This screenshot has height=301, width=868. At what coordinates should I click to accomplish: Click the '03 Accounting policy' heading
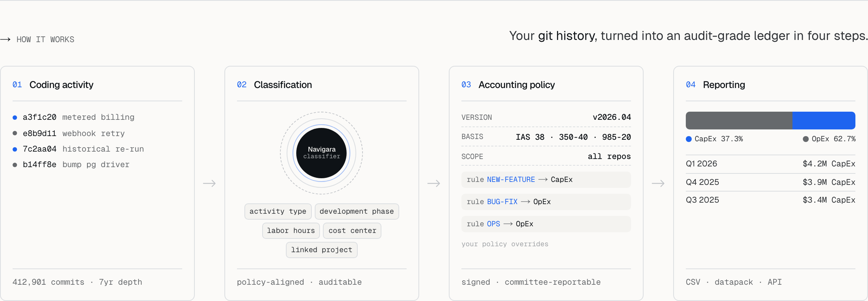(x=508, y=85)
